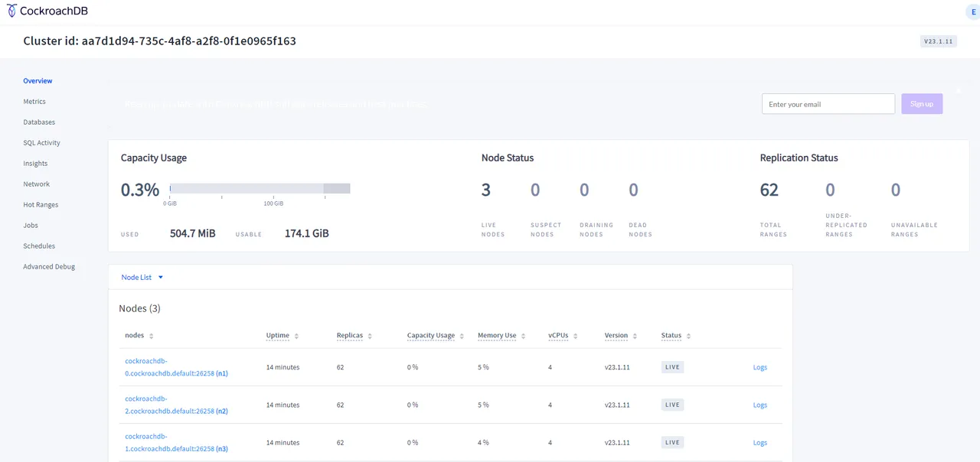Image resolution: width=980 pixels, height=462 pixels.
Task: Click the LIVE status badge for n1
Action: [x=672, y=367]
